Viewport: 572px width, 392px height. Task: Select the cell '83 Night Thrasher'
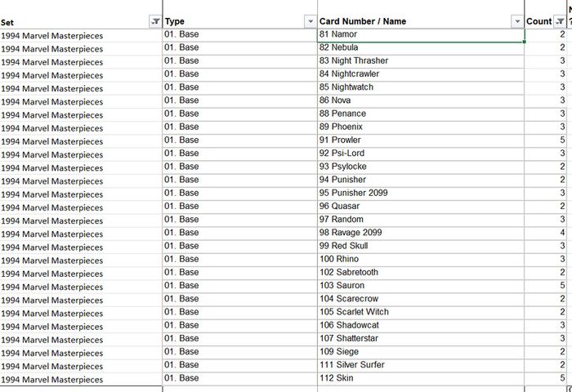[x=421, y=61]
